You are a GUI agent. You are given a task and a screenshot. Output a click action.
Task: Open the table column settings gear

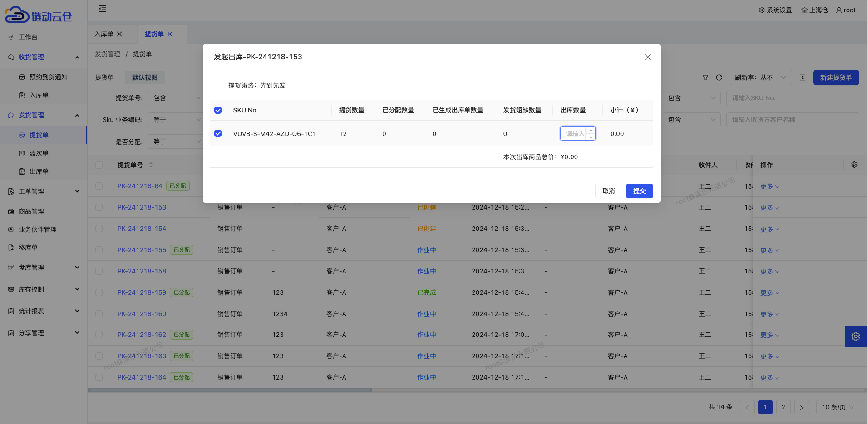coord(854,165)
